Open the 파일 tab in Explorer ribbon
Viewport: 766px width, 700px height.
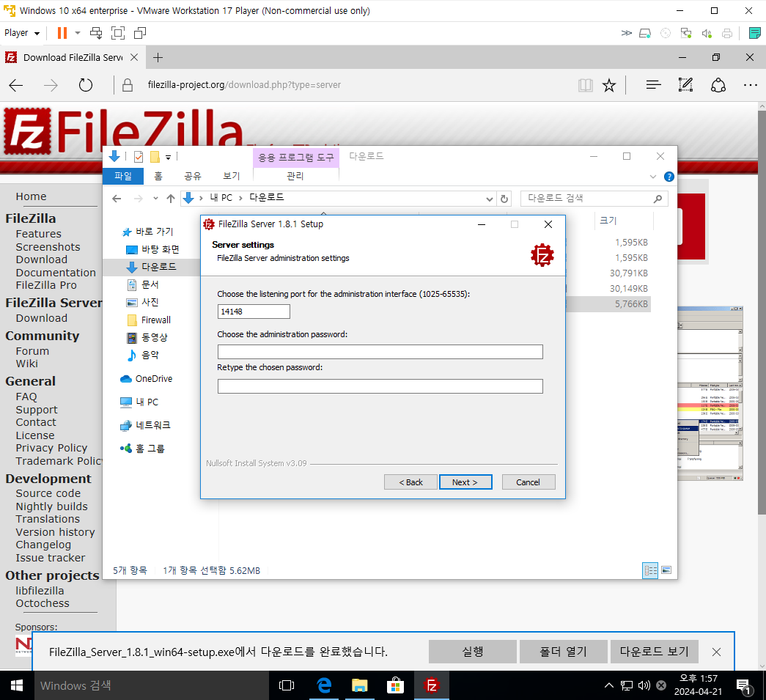123,176
